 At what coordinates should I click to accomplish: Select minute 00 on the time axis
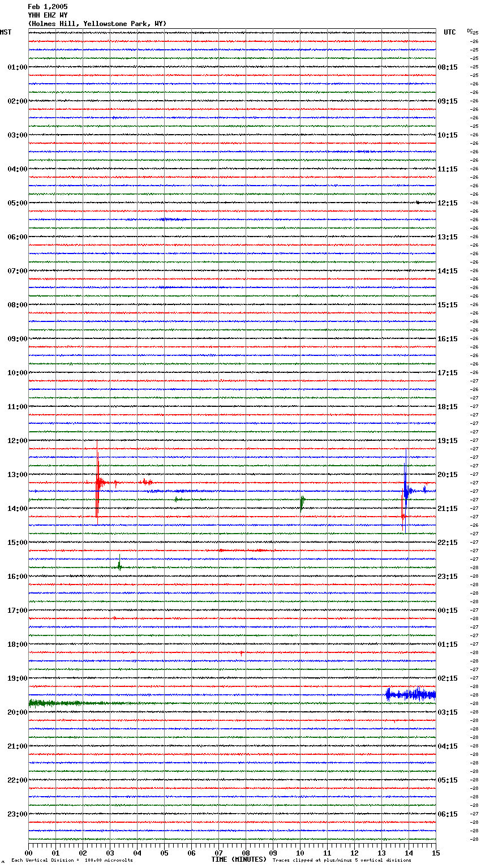click(x=28, y=853)
